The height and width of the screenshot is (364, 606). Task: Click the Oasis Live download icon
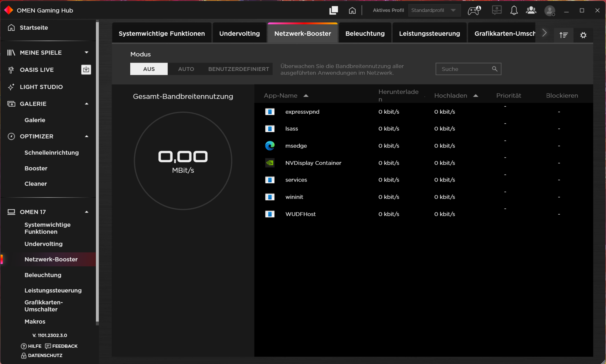click(86, 69)
